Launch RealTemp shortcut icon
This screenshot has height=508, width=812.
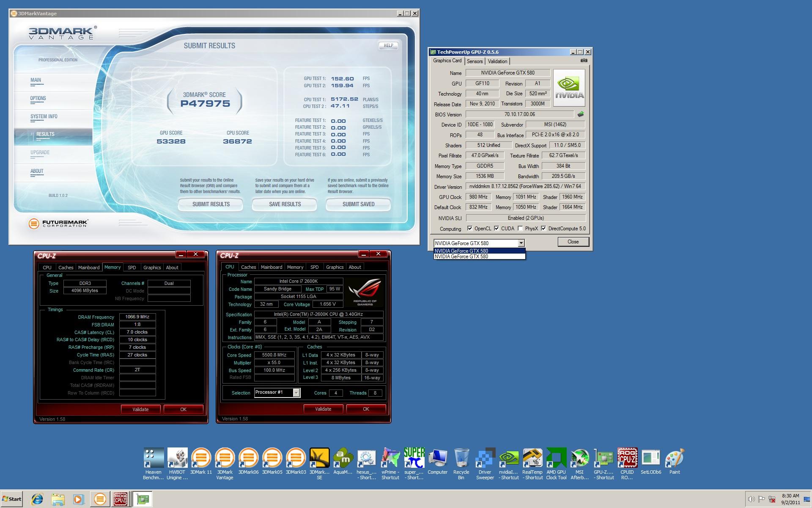pyautogui.click(x=532, y=464)
